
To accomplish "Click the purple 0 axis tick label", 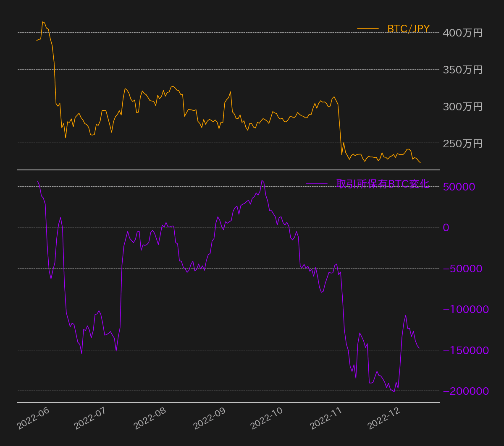I will [446, 227].
